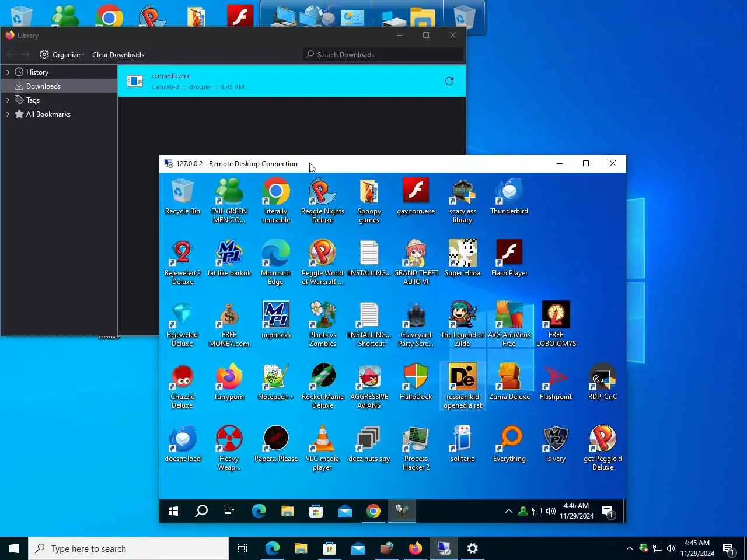Screen dimensions: 747x560
Task: Open Organize dropdown in Library window
Action: pos(62,55)
